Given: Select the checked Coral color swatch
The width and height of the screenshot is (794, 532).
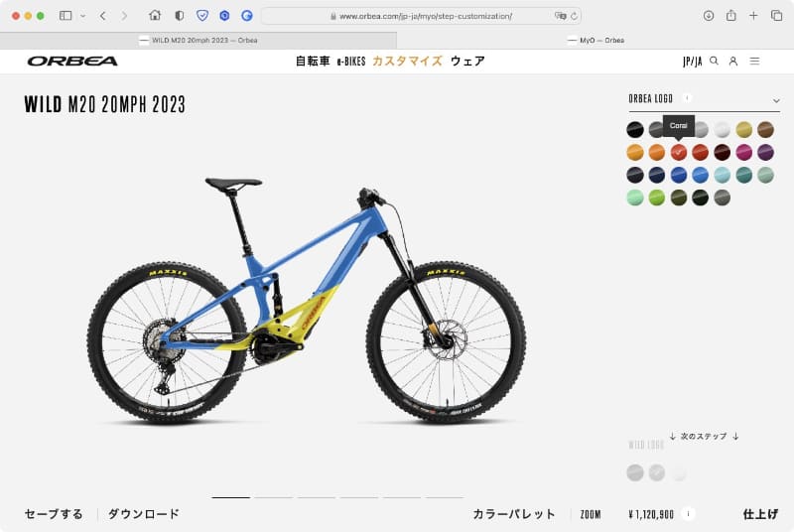Looking at the screenshot, I should (x=679, y=152).
